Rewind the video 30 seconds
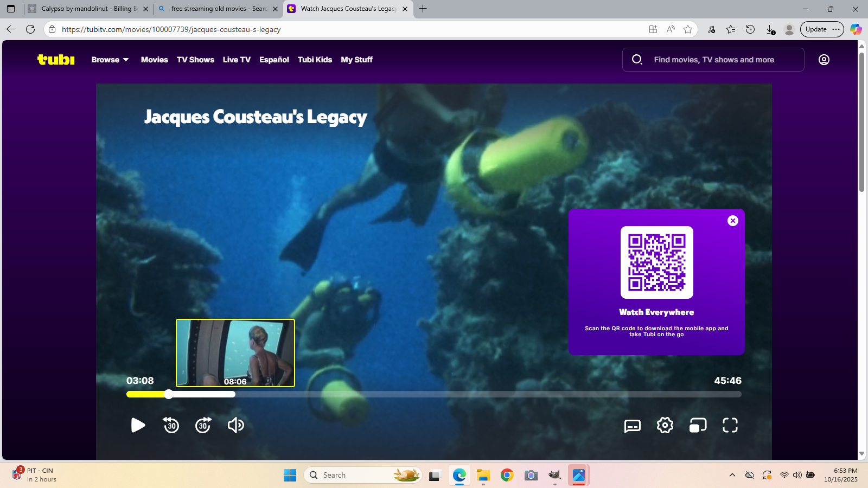 click(171, 425)
